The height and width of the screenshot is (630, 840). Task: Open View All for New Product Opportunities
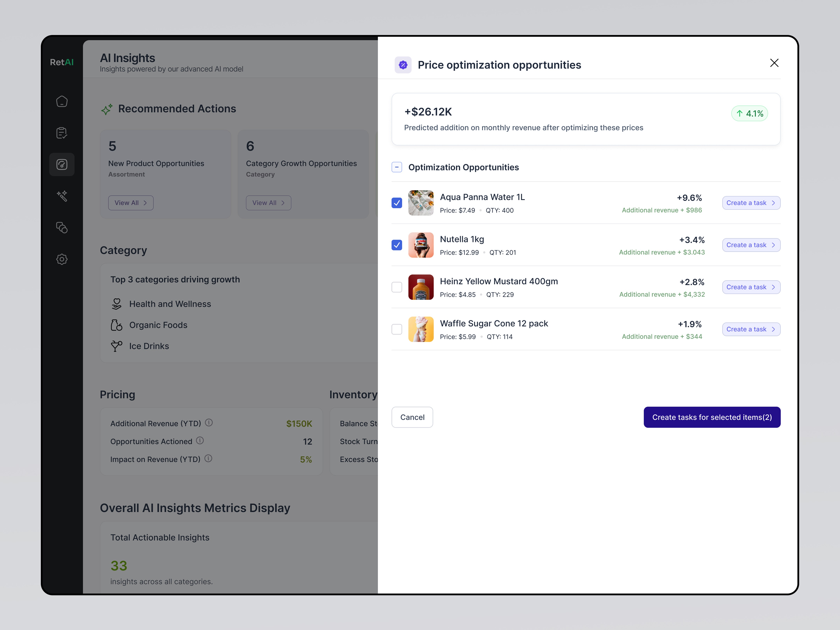coord(131,203)
